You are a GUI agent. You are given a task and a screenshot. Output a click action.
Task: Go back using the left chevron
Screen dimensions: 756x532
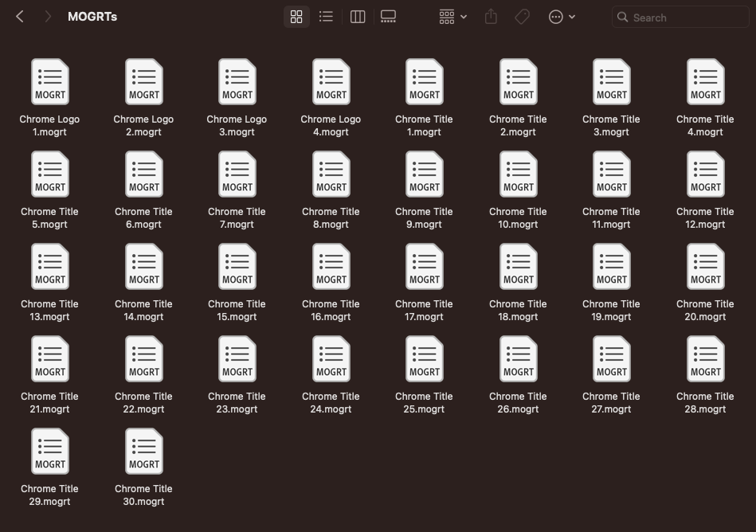(20, 17)
